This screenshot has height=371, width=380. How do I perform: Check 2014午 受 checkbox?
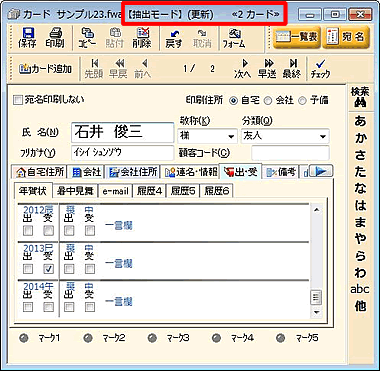click(x=49, y=307)
